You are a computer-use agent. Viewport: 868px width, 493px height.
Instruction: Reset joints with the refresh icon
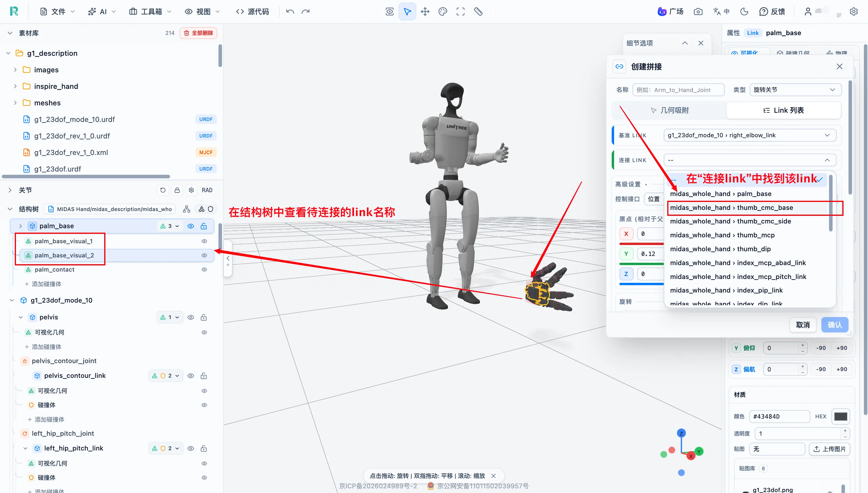coord(163,190)
